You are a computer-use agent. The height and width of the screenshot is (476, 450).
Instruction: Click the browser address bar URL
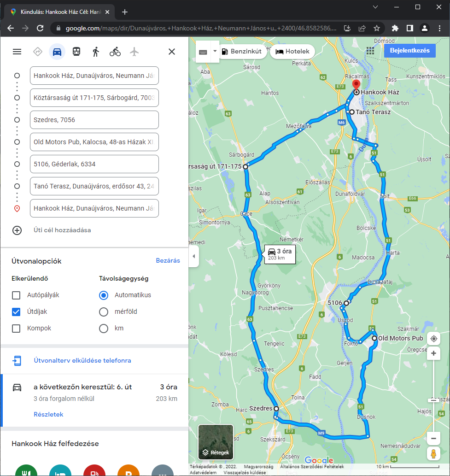(x=201, y=28)
